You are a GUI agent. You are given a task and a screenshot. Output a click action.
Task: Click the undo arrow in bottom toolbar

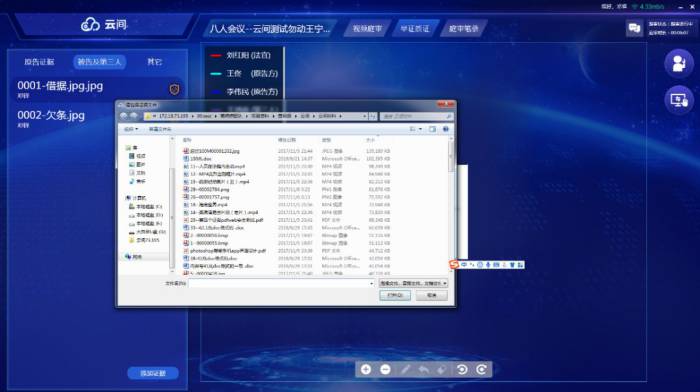[x=424, y=369]
